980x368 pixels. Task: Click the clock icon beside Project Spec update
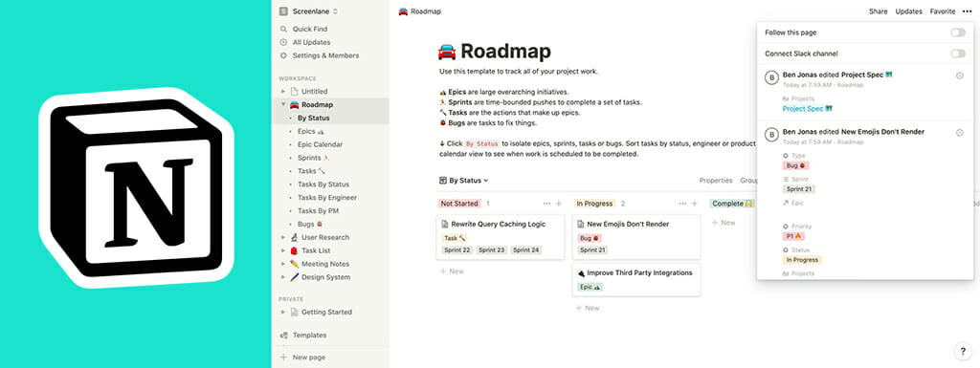[x=960, y=76]
